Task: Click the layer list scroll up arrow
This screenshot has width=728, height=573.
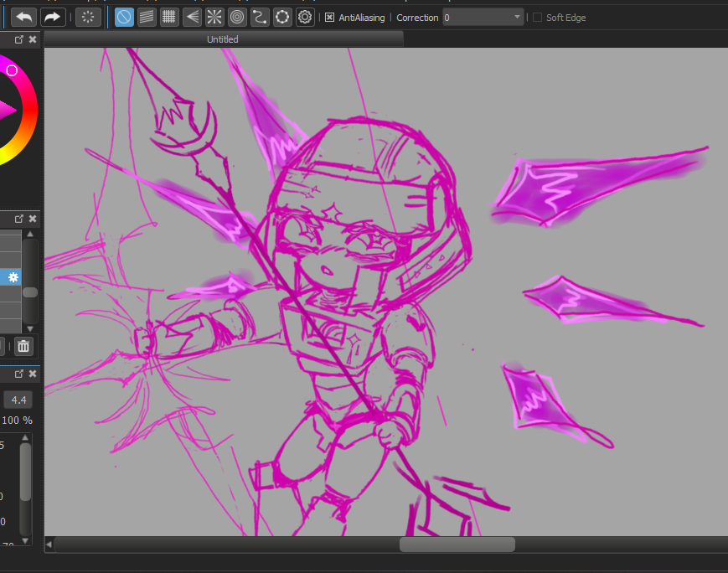Action: tap(30, 234)
